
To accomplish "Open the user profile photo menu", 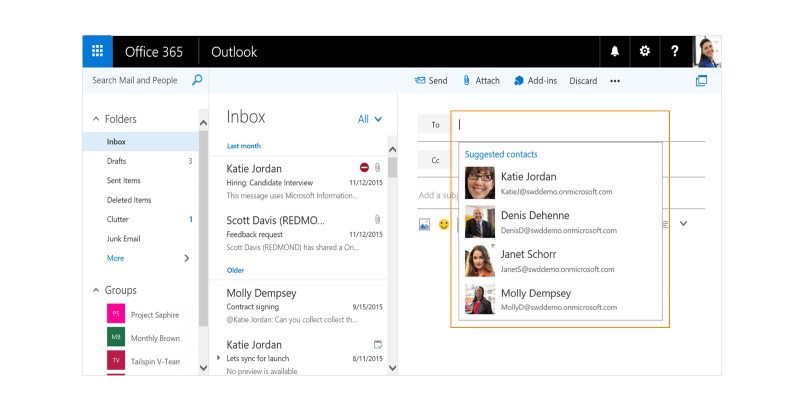I will coord(707,51).
